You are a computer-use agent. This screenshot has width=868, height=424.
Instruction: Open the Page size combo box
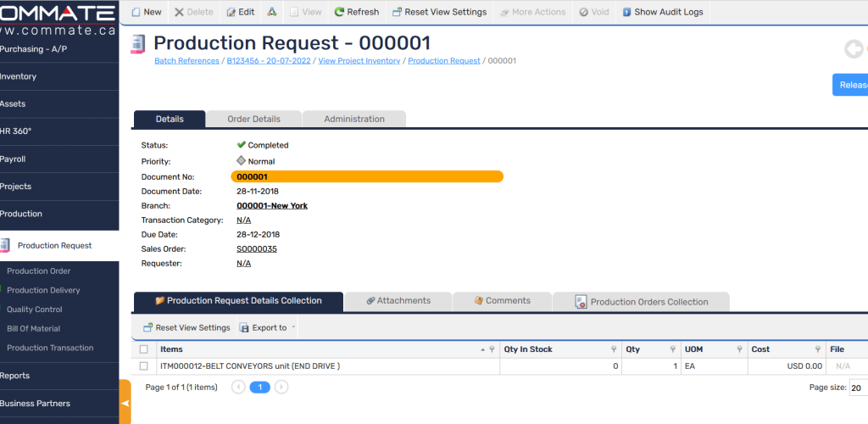tap(858, 388)
